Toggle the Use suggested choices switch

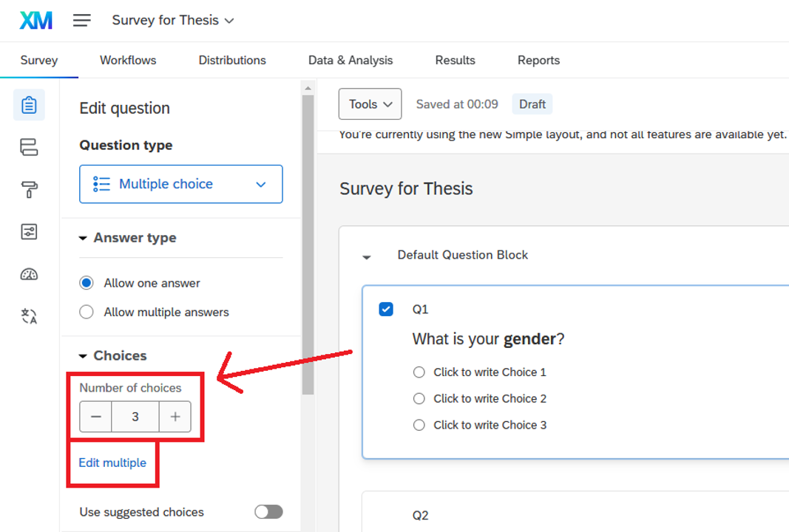[268, 512]
